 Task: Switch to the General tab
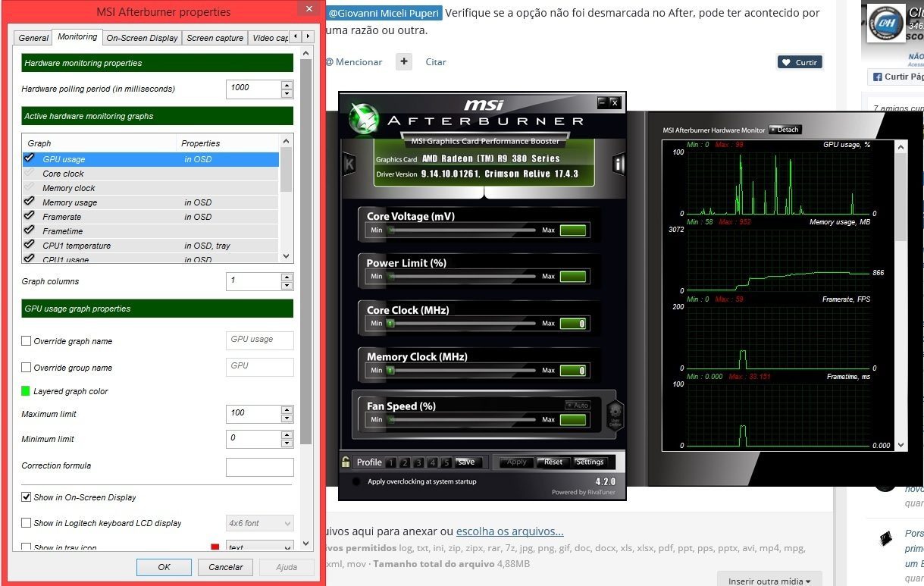click(x=33, y=38)
